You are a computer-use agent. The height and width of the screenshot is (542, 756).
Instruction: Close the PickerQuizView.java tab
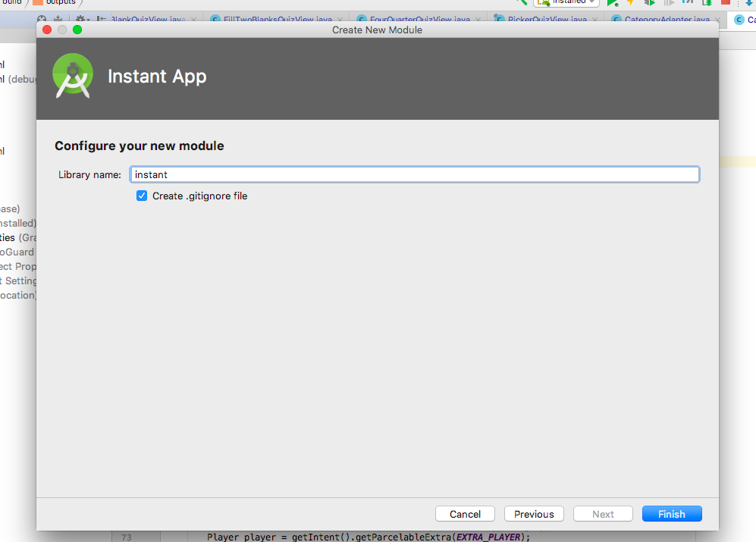pos(594,20)
